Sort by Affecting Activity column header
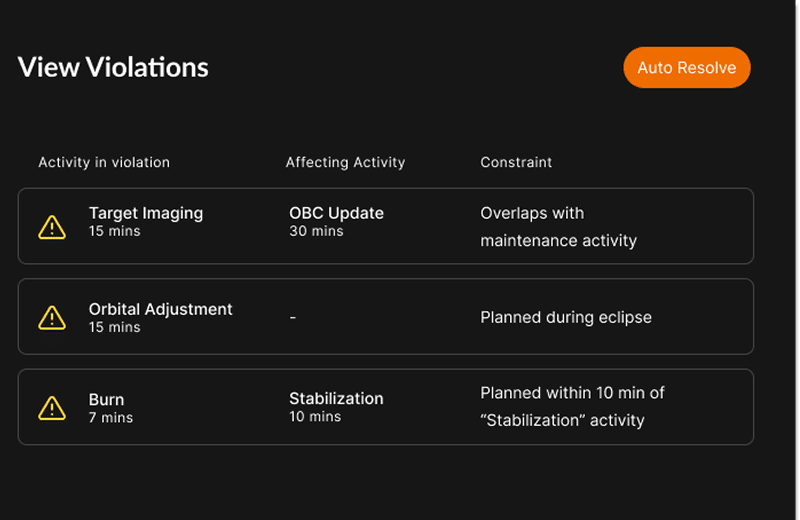This screenshot has height=520, width=800. pos(345,162)
